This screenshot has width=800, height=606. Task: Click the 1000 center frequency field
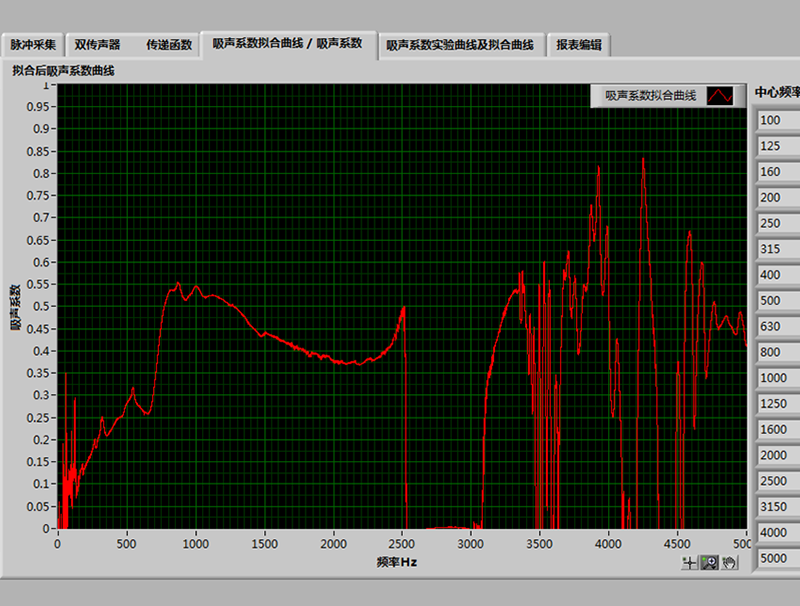point(779,378)
